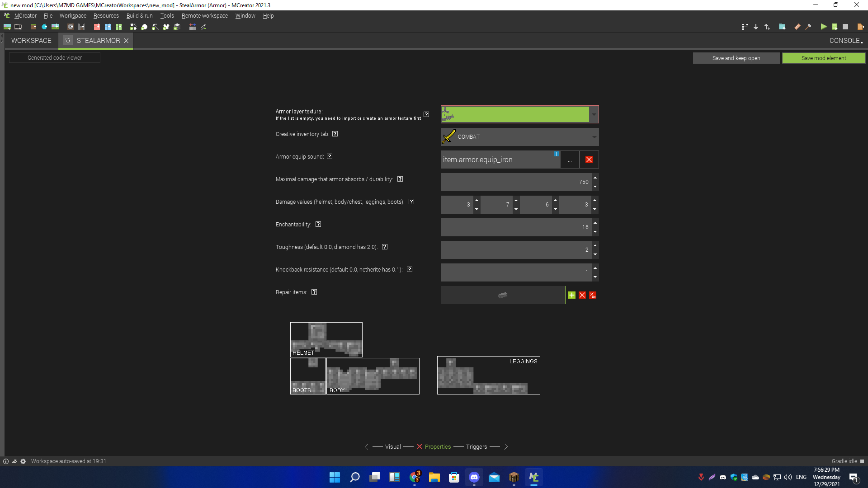Run the server with green document icon
This screenshot has height=488, width=868.
(835, 27)
